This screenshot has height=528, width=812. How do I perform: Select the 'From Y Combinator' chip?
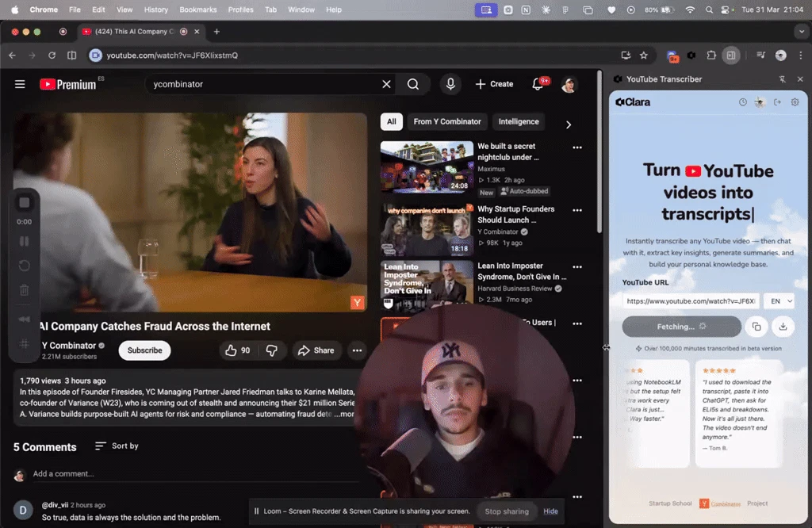[447, 121]
